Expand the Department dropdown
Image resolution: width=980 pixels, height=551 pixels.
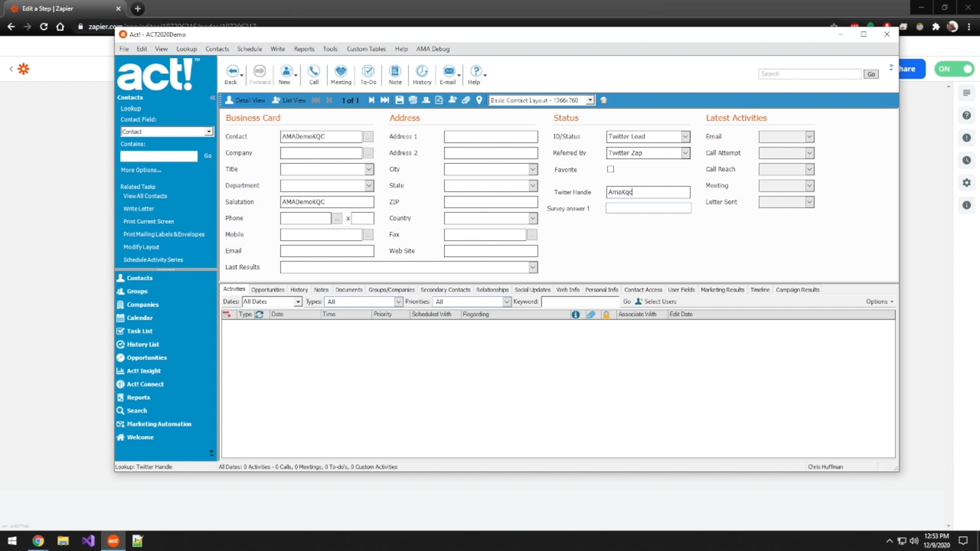pos(369,185)
